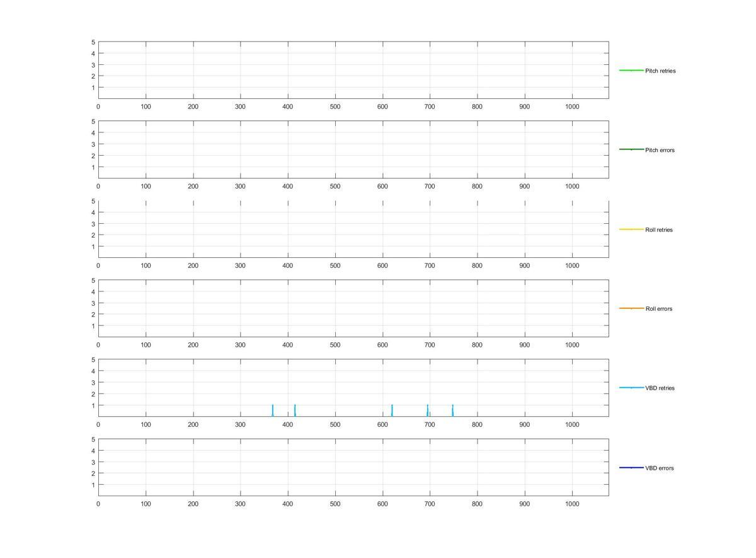This screenshot has width=756, height=558.
Task: Click the Pitch retries legend label
Action: pyautogui.click(x=660, y=71)
